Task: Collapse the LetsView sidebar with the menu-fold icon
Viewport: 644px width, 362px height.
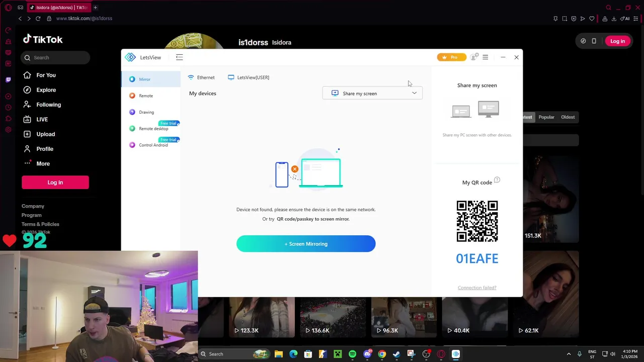Action: click(x=179, y=57)
